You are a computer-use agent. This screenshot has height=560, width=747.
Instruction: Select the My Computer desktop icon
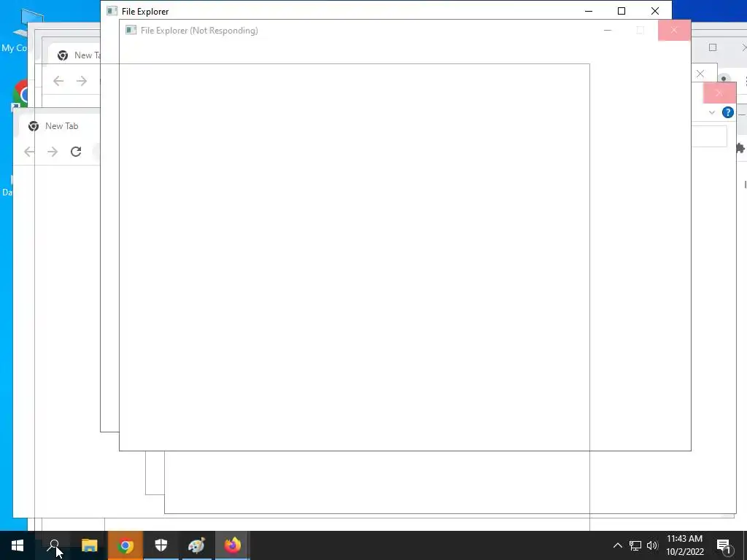pos(15,31)
